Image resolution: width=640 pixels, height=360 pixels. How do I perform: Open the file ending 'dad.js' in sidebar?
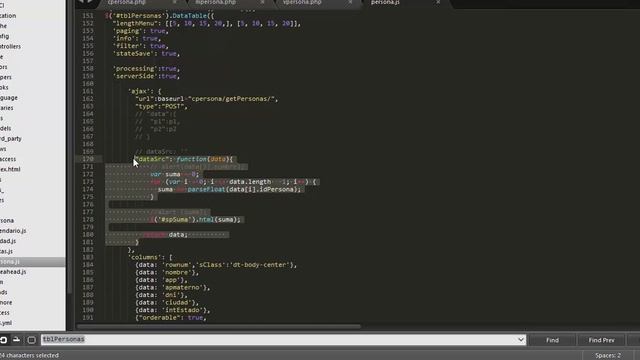(x=8, y=241)
